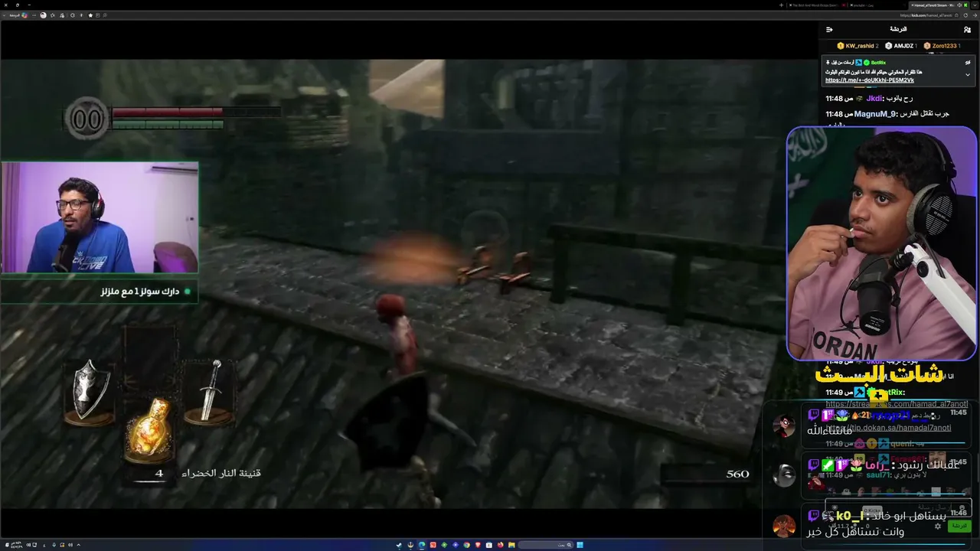Expand the pinned message chevron

click(x=968, y=74)
